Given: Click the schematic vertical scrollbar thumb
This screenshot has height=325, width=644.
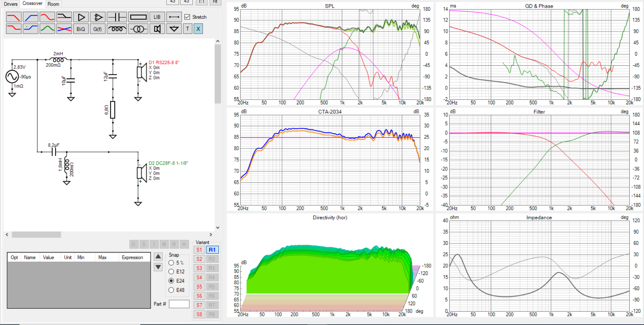Looking at the screenshot, I should pyautogui.click(x=218, y=74).
